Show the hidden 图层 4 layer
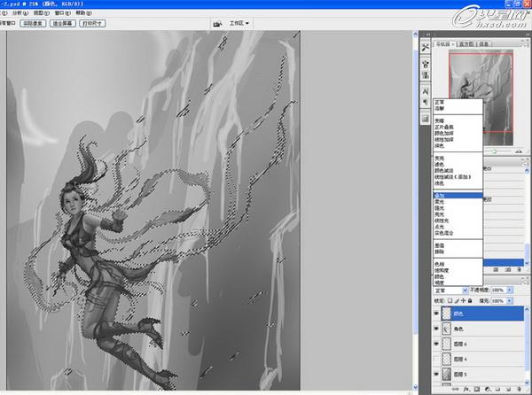 click(x=435, y=359)
